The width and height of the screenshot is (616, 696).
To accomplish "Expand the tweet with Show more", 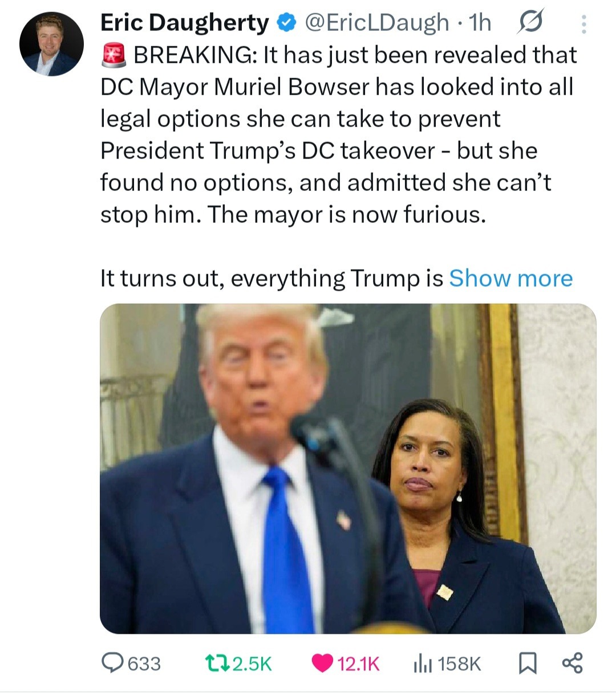I will (511, 278).
